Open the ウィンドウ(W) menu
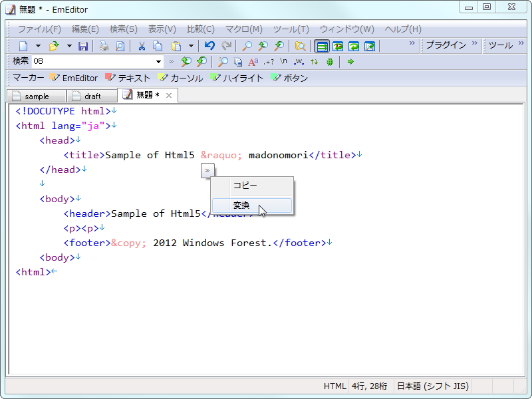Viewport: 532px width, 399px height. 346,29
